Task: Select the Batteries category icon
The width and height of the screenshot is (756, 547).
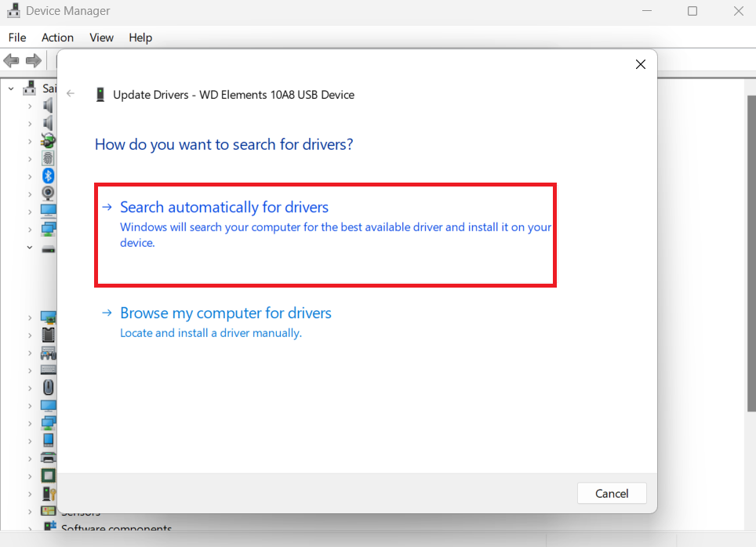Action: coord(48,141)
